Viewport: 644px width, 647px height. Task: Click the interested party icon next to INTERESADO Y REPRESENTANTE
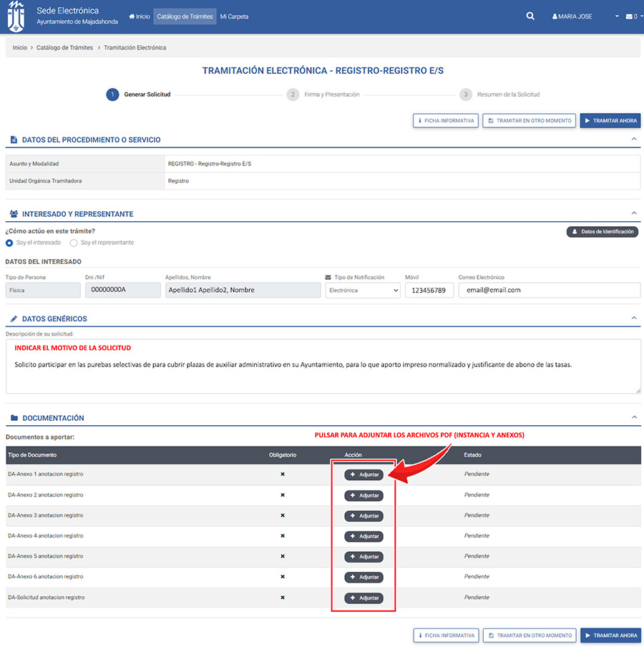tap(13, 213)
